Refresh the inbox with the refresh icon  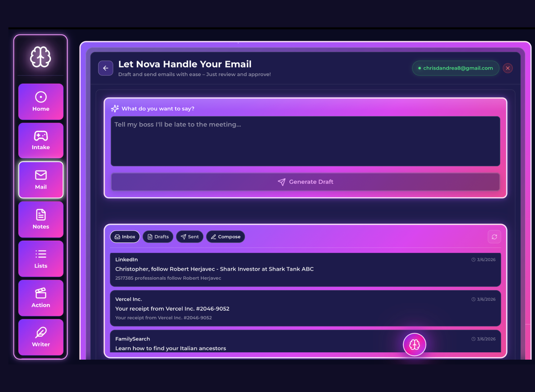pos(494,237)
